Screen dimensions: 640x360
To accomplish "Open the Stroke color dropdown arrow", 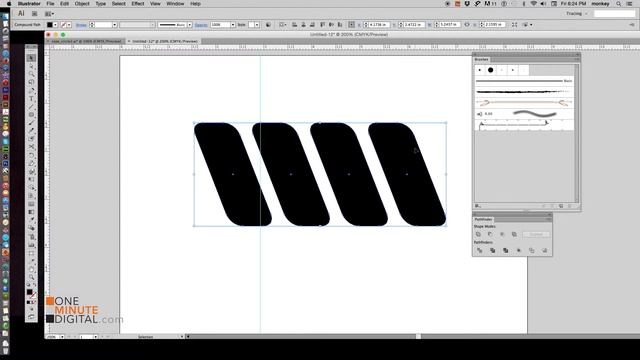I will pos(69,25).
